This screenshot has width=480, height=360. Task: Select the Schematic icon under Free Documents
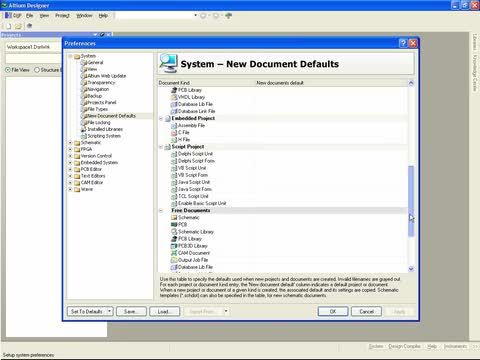(174, 217)
